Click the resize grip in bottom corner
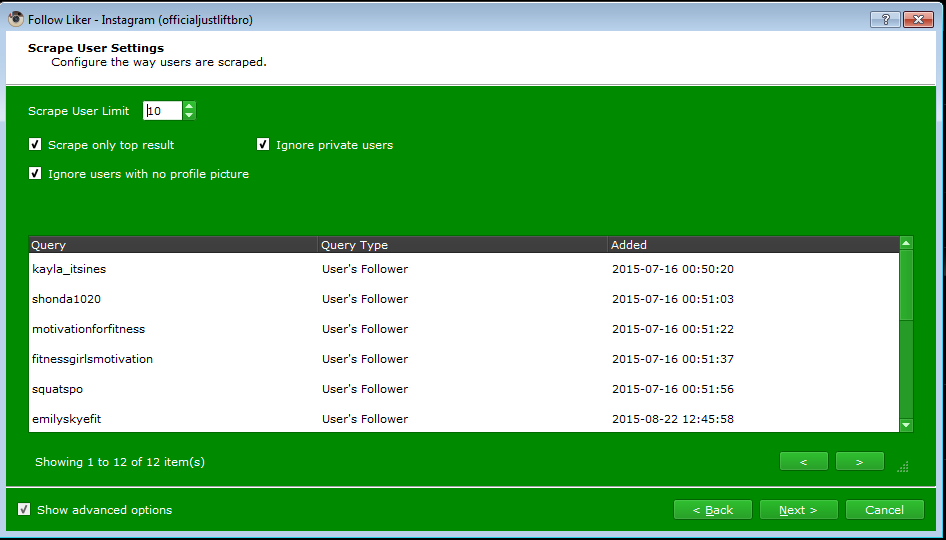The image size is (946, 540). 903,466
